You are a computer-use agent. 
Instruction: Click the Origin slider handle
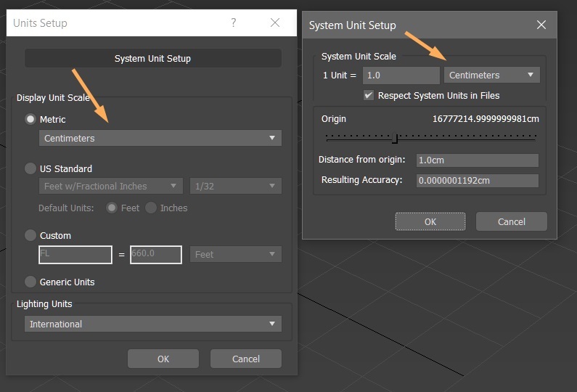[395, 137]
